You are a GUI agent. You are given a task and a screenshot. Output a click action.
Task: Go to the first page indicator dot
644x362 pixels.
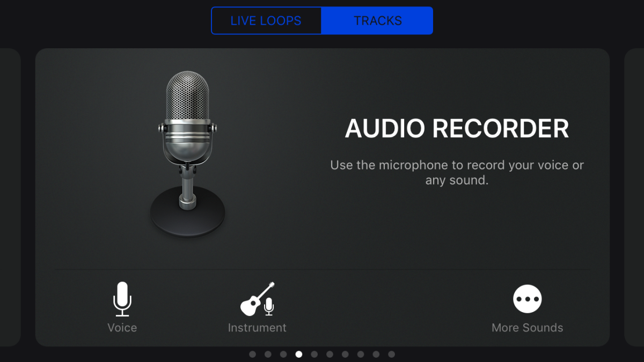tap(252, 354)
